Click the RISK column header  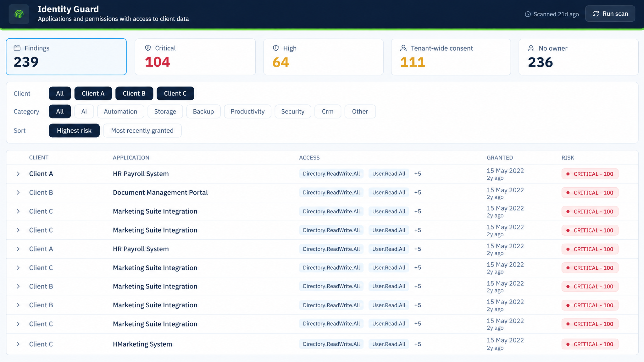point(568,158)
